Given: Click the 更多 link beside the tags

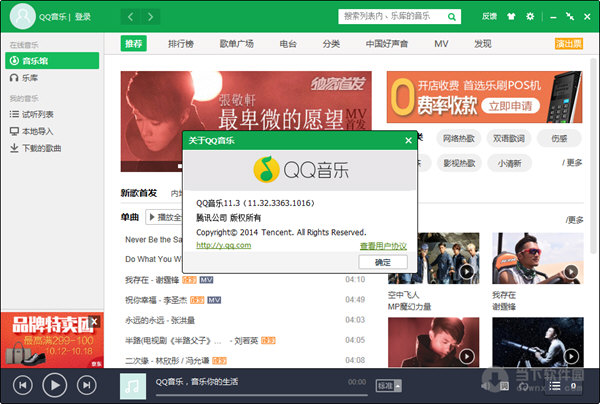Looking at the screenshot, I should point(572,163).
